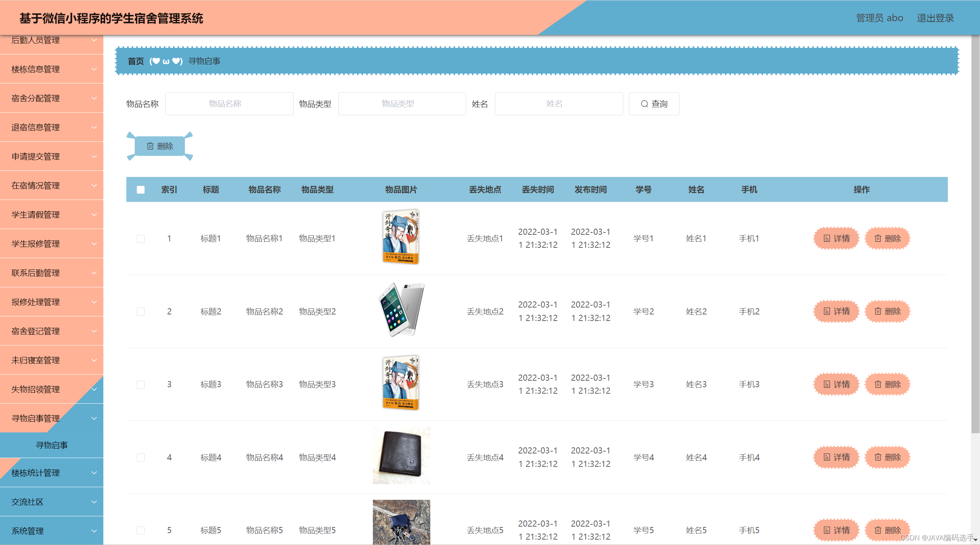Click 删除 trash icon for row 1
Screen dimensions: 980x545
[878, 238]
